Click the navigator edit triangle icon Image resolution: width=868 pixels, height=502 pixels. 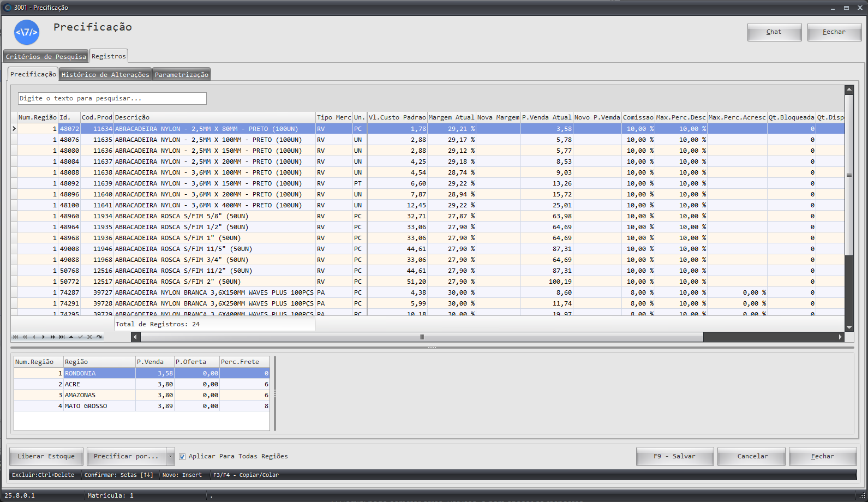pyautogui.click(x=71, y=337)
